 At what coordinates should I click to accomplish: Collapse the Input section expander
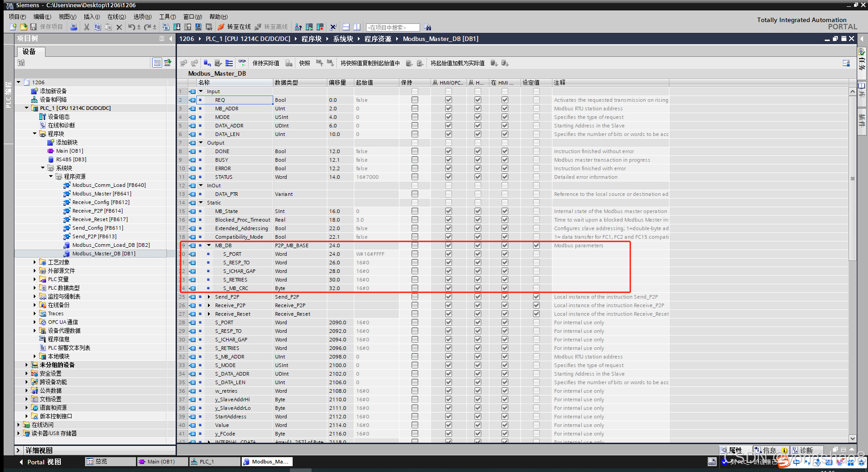click(201, 91)
